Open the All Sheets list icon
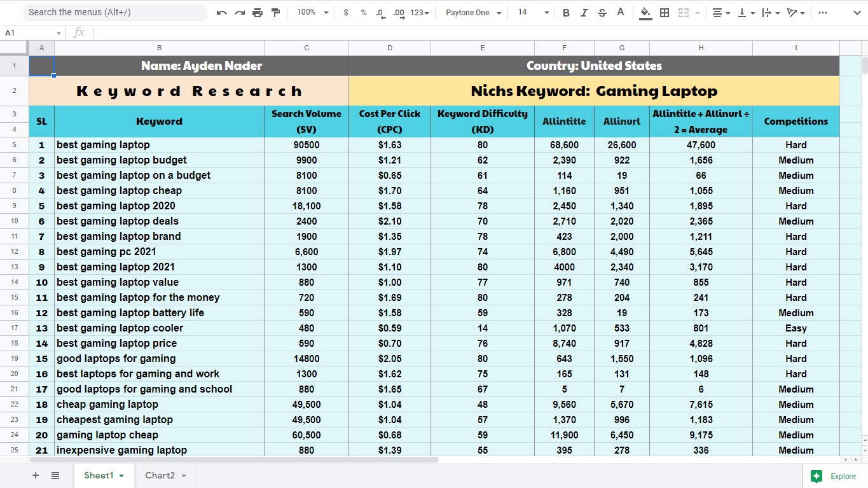The image size is (868, 488). click(x=55, y=475)
